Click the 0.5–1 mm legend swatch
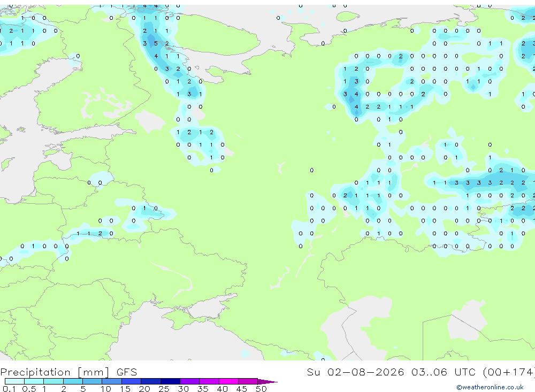Screen dimensions: 535x392 click(x=34, y=381)
